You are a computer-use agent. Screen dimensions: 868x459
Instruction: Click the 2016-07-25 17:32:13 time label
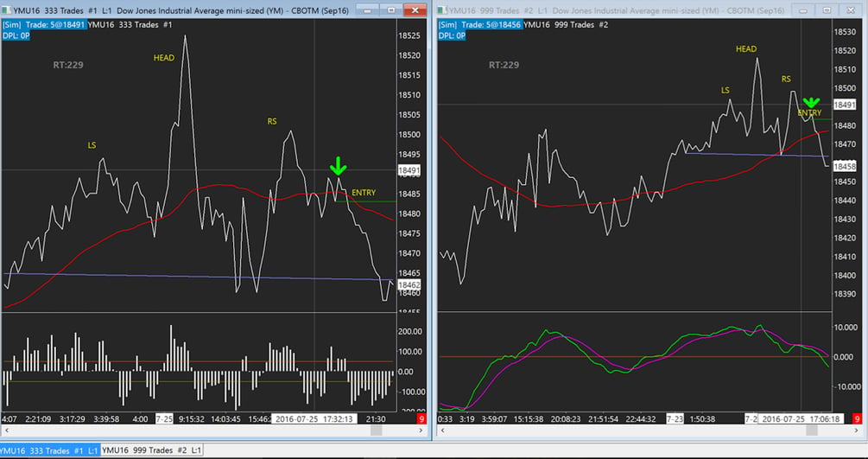tap(314, 419)
